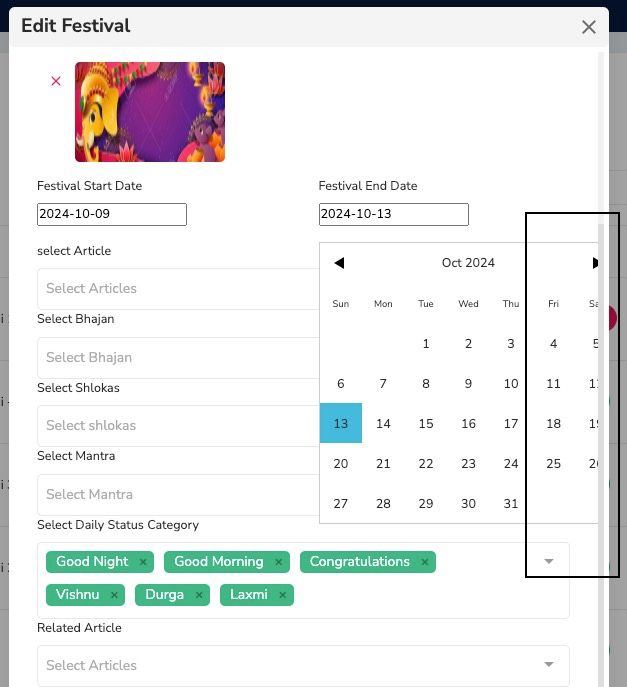The image size is (627, 687).
Task: Pick October 31 in the calendar
Action: pos(511,503)
